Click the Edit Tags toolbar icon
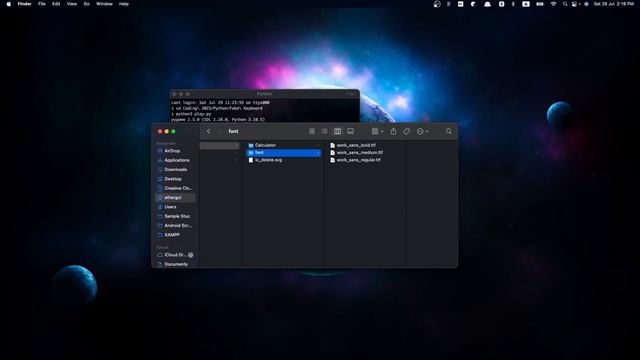This screenshot has width=640, height=360. [407, 131]
